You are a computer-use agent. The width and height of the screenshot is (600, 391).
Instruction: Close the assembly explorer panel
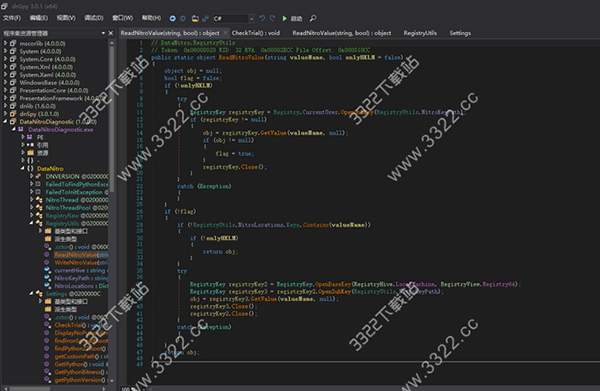111,33
